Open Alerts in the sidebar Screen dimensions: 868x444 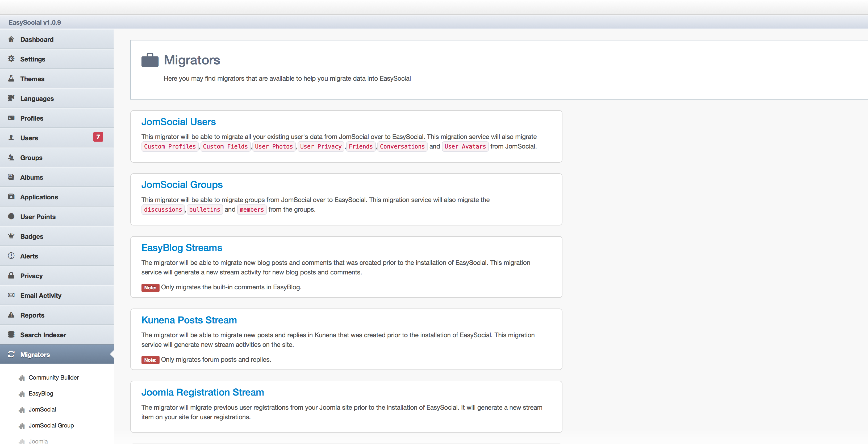57,256
